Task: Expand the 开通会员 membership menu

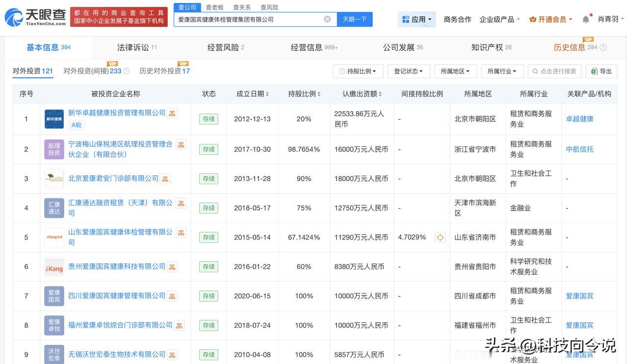Action: click(x=551, y=19)
